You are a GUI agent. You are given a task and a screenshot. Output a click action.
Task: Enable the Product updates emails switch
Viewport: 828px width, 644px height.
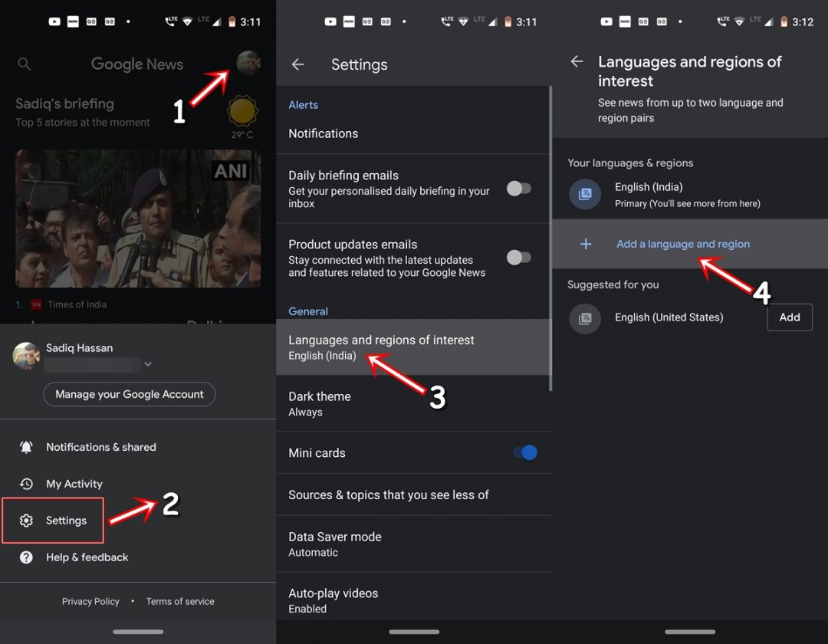[x=518, y=258]
